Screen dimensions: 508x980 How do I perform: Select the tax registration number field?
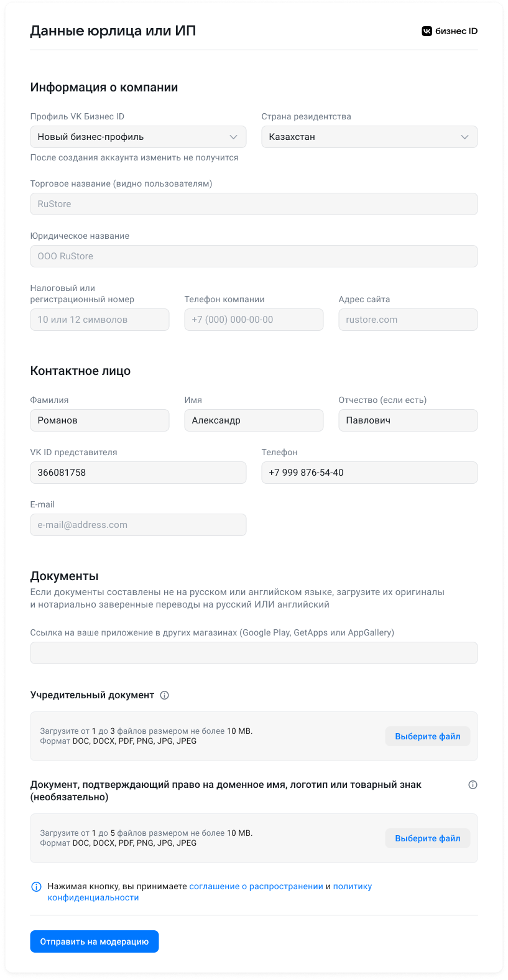(x=99, y=320)
